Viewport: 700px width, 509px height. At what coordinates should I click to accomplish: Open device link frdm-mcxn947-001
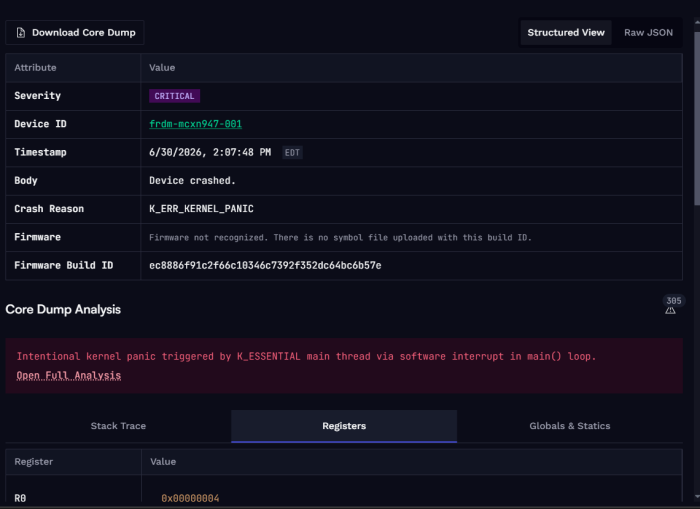(196, 124)
